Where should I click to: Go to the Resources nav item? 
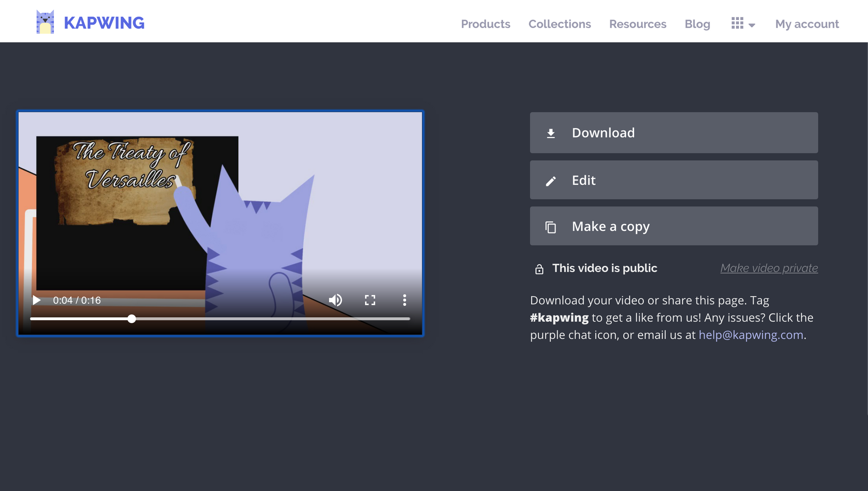pos(638,24)
